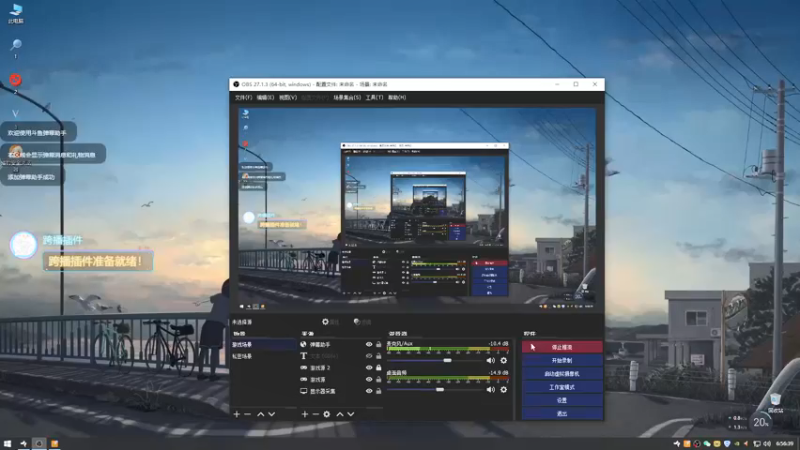Open the magnifier desktop icon
This screenshot has width=800, height=450.
point(16,48)
